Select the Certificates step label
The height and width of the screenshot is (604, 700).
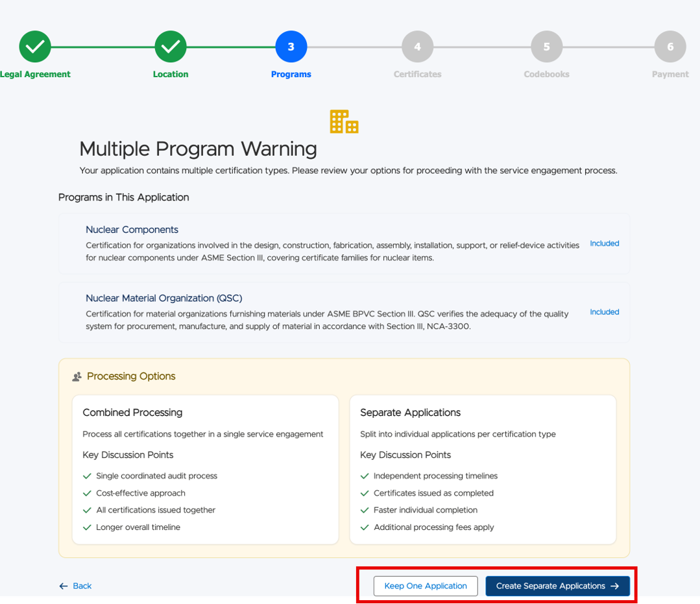[x=417, y=74]
